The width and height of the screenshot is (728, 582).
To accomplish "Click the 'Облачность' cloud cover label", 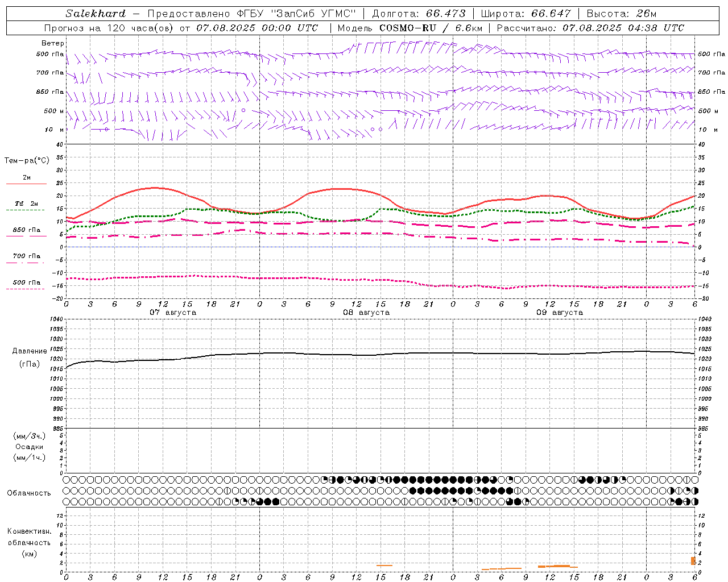I will (29, 493).
